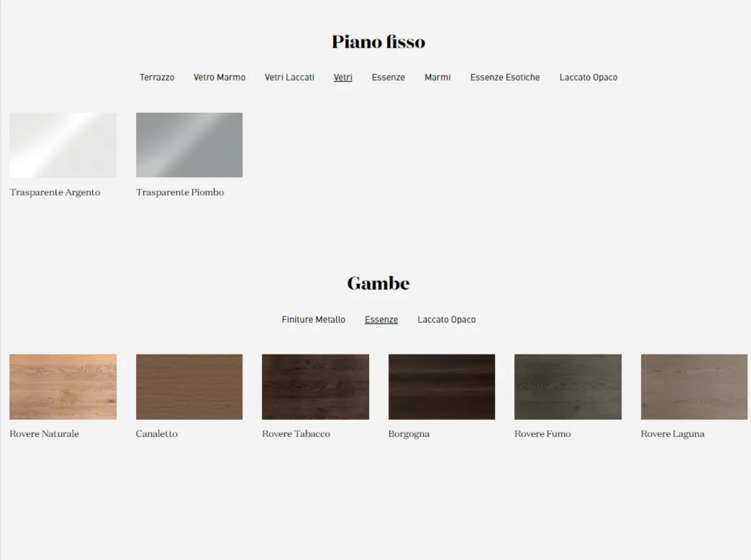Select Laccato Opaco tab under Piano fisso

[x=588, y=78]
